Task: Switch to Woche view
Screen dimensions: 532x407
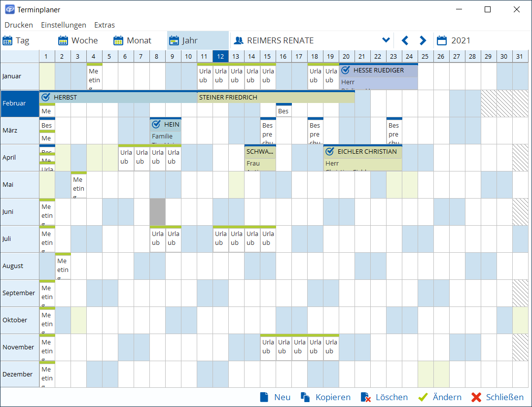Action: pyautogui.click(x=78, y=40)
